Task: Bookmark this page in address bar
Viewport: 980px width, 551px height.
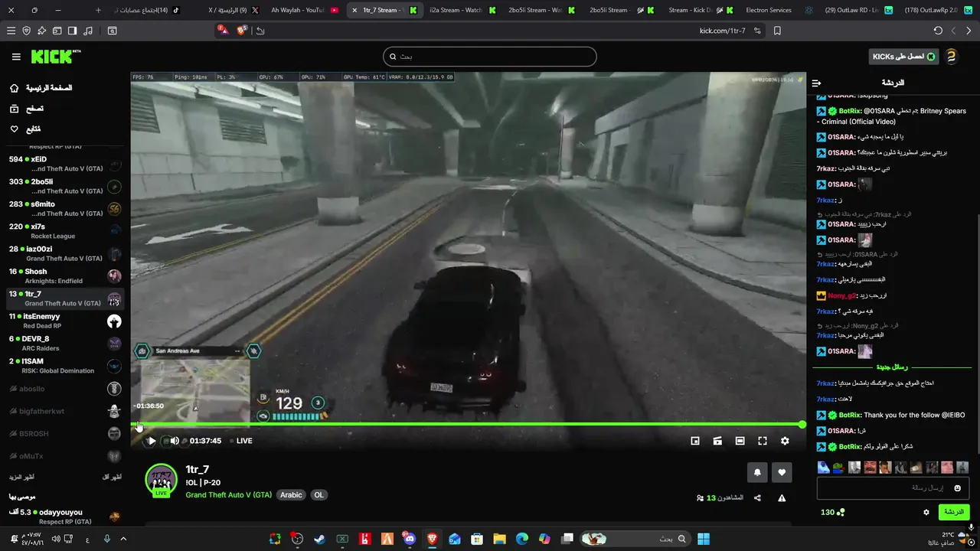Action: (777, 31)
